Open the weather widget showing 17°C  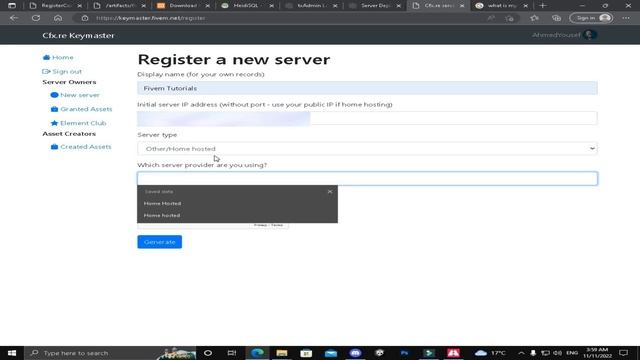click(x=490, y=353)
